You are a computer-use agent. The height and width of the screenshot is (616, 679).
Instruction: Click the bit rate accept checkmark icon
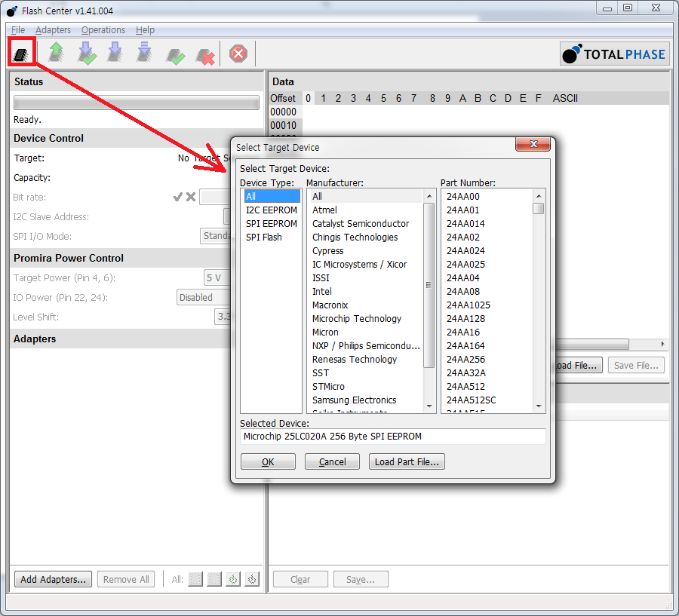coord(177,197)
